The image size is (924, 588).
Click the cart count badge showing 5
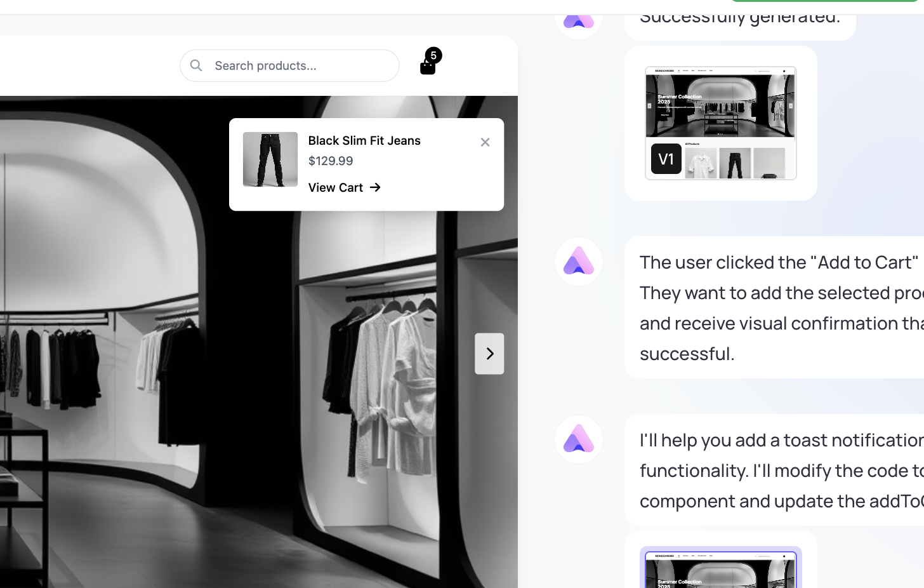pos(433,55)
